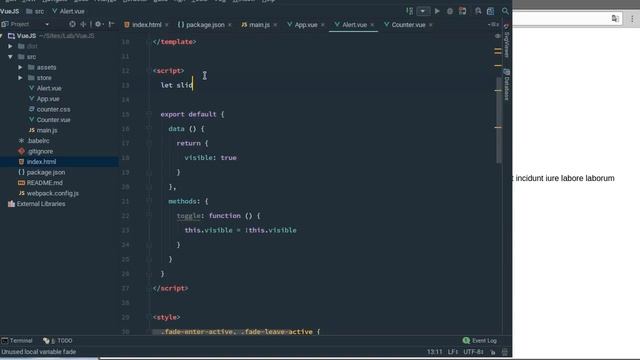Click the inspection icon at status bar end
Viewport: 640px width, 360px height.
point(505,352)
